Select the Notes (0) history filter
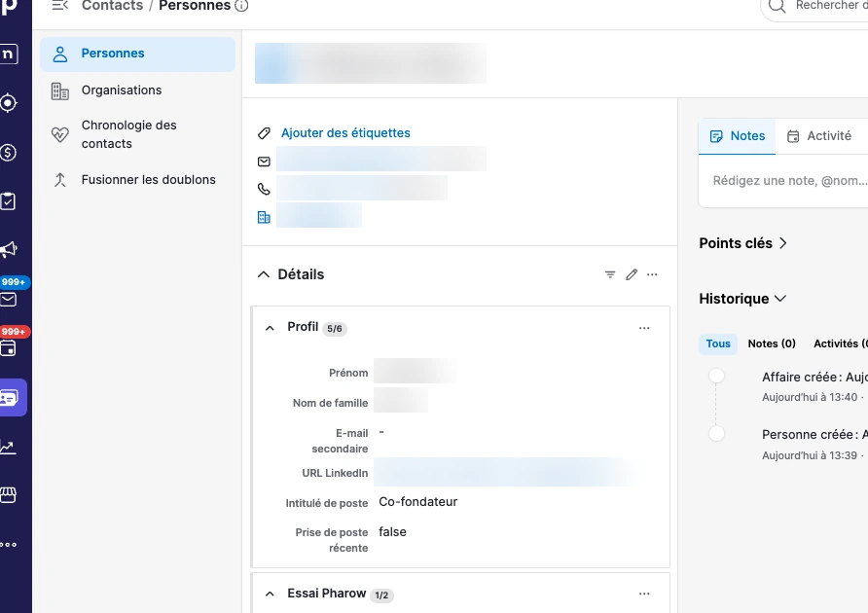The width and height of the screenshot is (868, 613). pyautogui.click(x=772, y=343)
